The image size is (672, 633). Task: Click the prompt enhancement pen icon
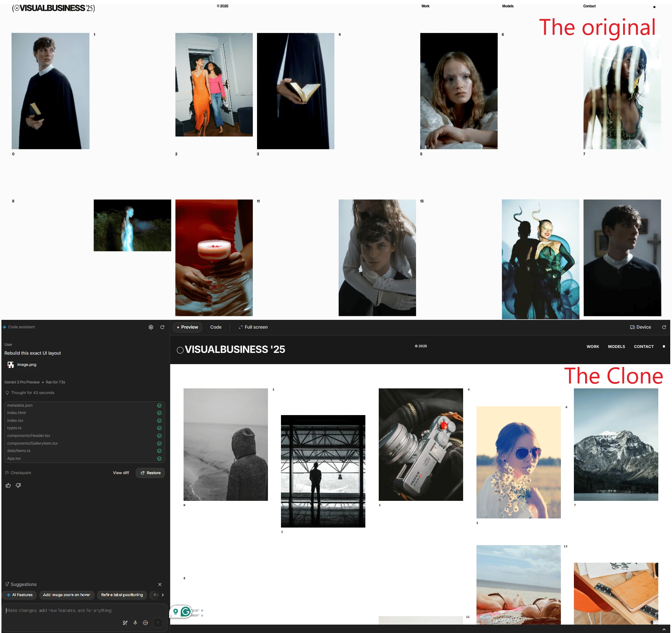[125, 622]
